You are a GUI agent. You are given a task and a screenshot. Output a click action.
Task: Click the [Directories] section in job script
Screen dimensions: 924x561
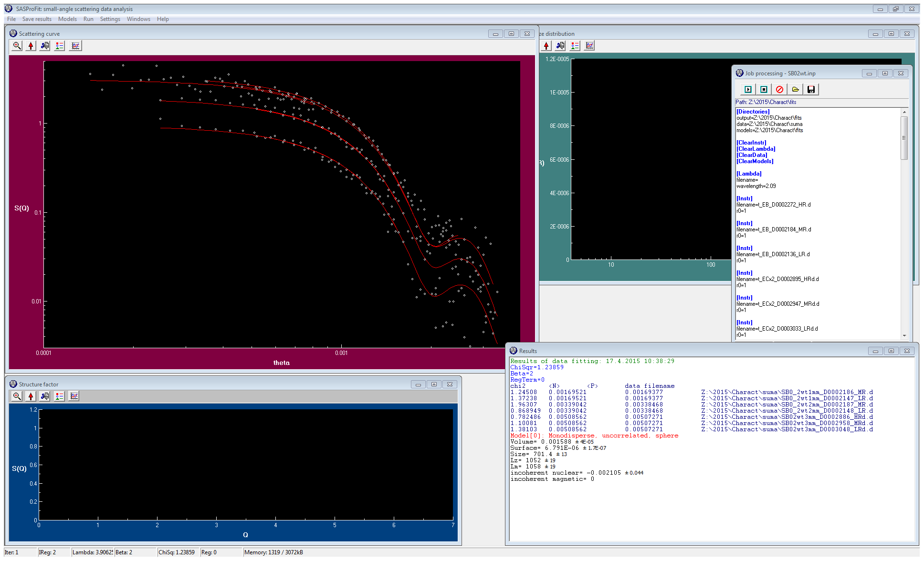pyautogui.click(x=753, y=112)
